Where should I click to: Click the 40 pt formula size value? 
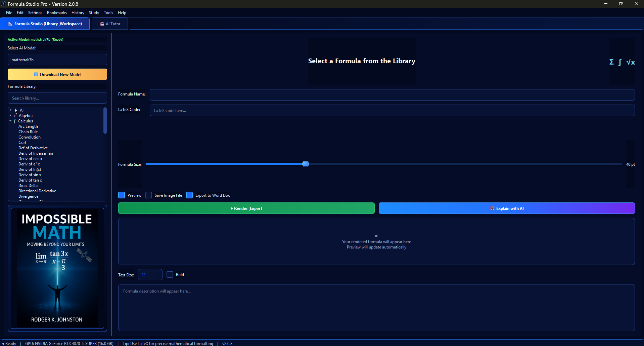click(631, 164)
